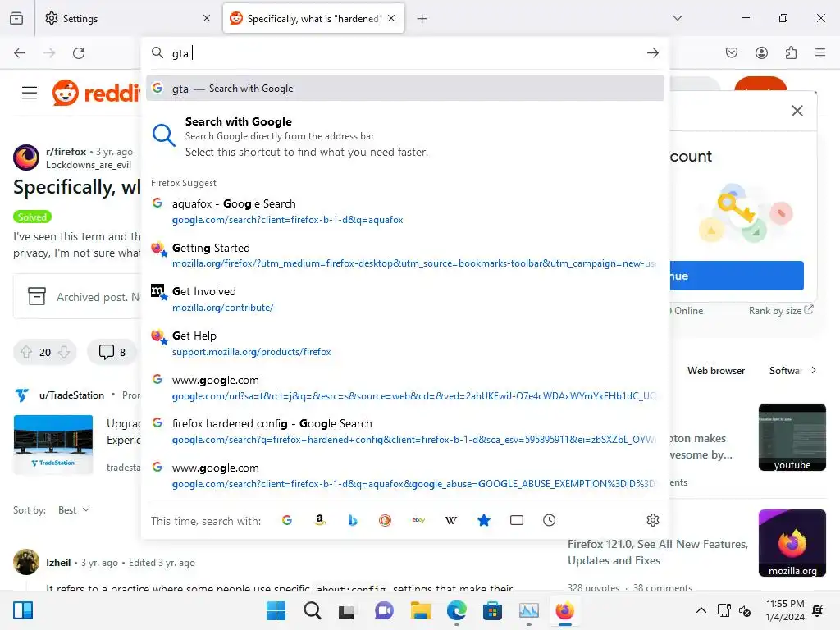This screenshot has width=840, height=630.
Task: Upvote the Reddit post
Action: [x=26, y=352]
